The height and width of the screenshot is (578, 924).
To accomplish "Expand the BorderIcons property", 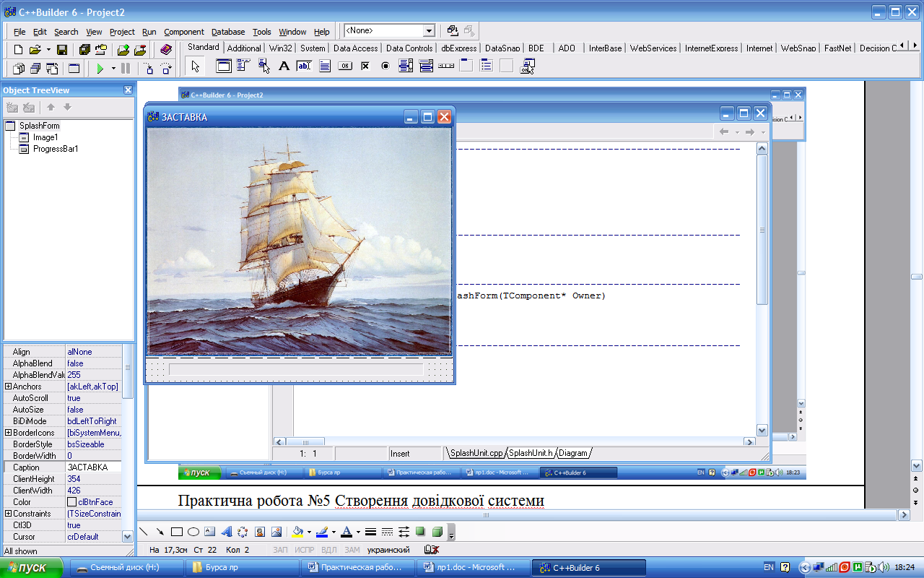I will pyautogui.click(x=8, y=433).
